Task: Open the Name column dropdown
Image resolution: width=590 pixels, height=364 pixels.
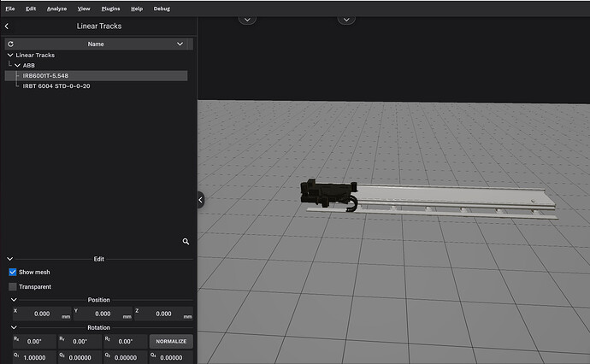Action: coord(180,44)
